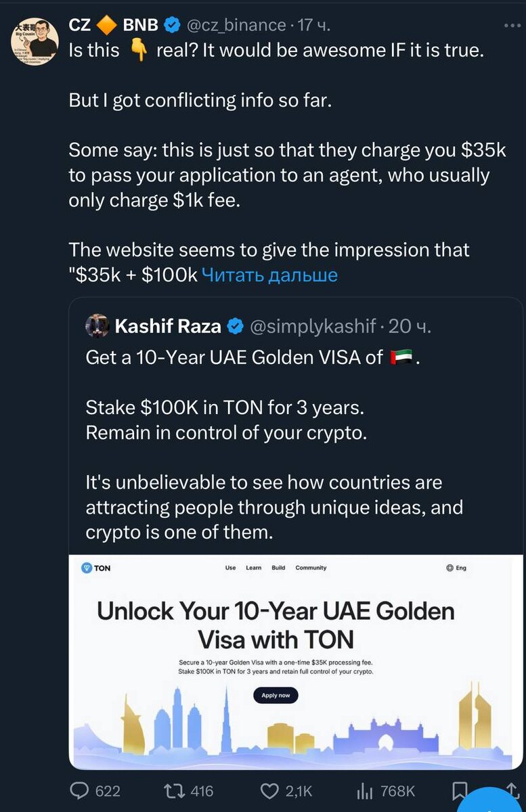Expand the post with Читать дальше
The image size is (526, 812).
point(269,275)
